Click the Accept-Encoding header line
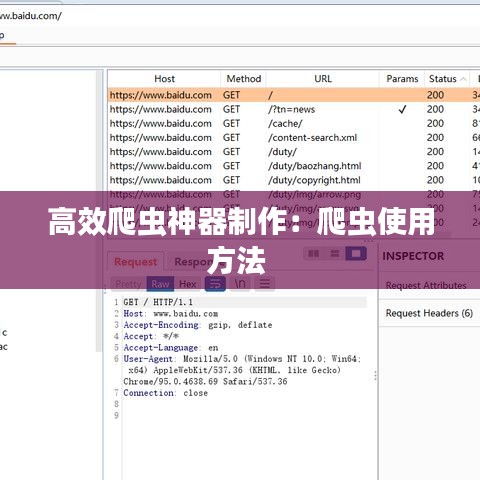 [x=198, y=325]
